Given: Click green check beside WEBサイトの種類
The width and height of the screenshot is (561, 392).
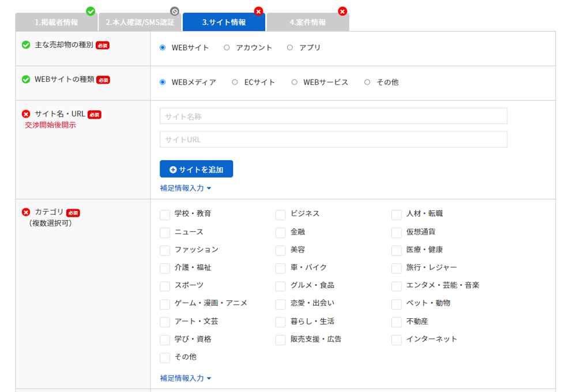Looking at the screenshot, I should click(x=26, y=79).
